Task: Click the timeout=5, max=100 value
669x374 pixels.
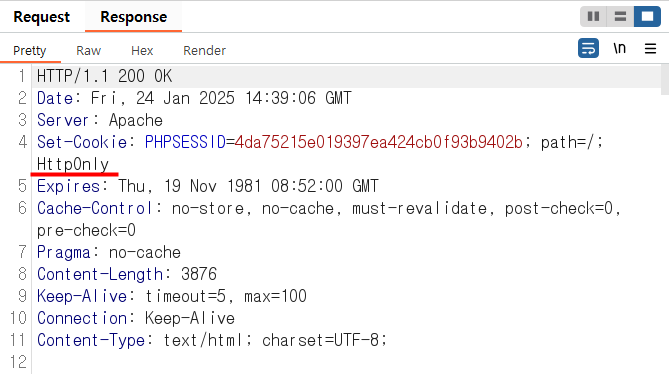Action: coord(226,296)
